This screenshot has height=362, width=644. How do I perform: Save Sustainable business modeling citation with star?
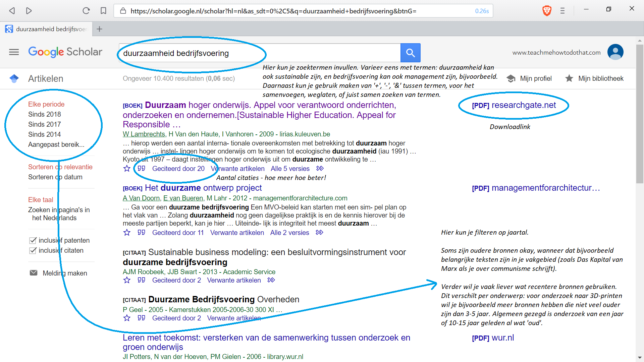tap(127, 280)
